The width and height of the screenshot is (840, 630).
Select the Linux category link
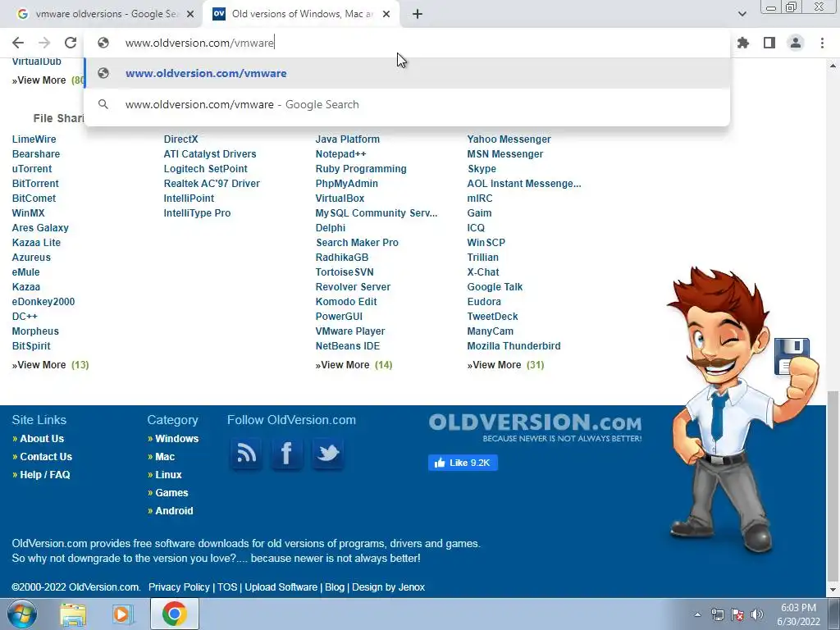click(168, 475)
